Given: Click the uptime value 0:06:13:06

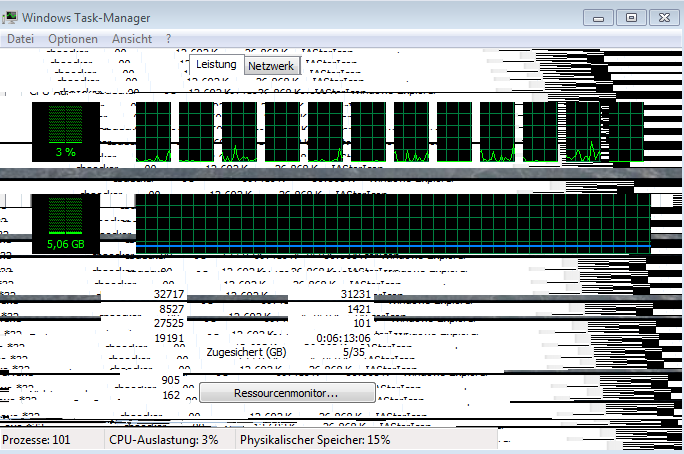Looking at the screenshot, I should [343, 338].
